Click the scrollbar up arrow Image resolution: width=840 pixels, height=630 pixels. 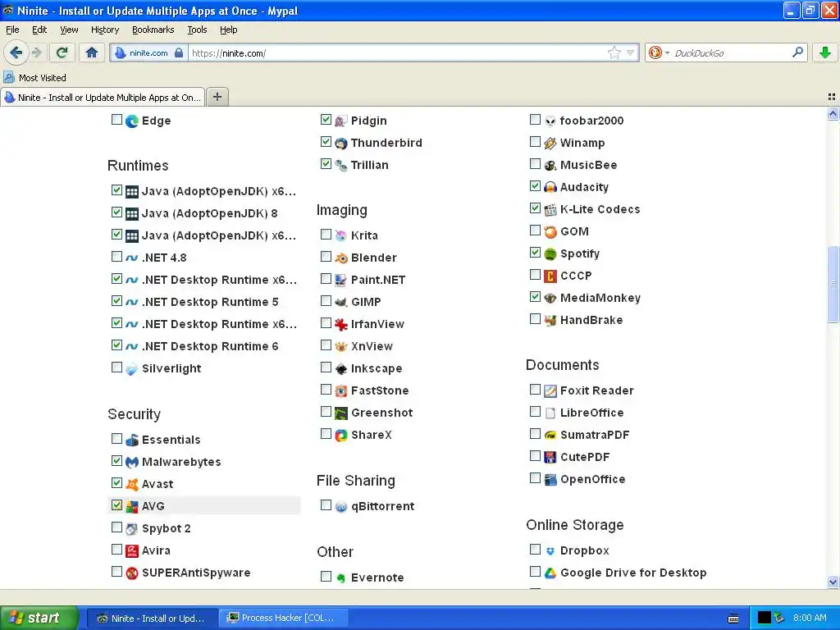(833, 113)
